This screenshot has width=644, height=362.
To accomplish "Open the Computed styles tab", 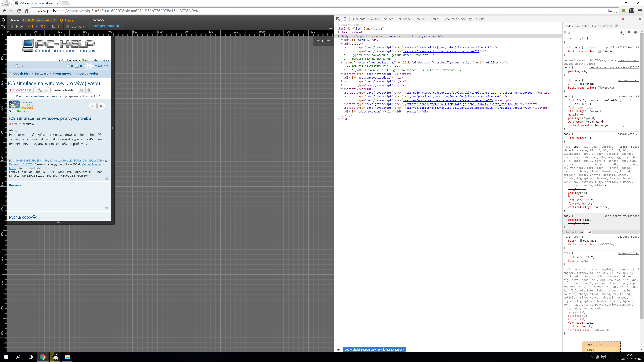I will tap(582, 26).
